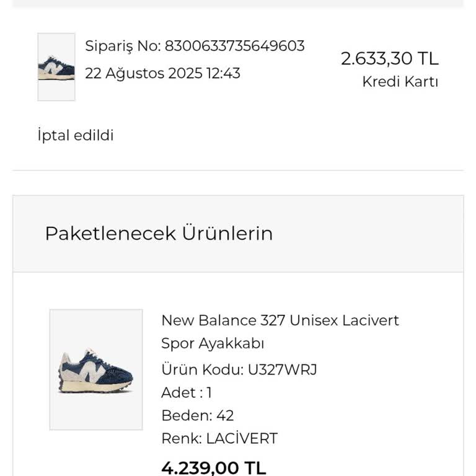Select the Sipariş No label
476x476 pixels.
[122, 46]
